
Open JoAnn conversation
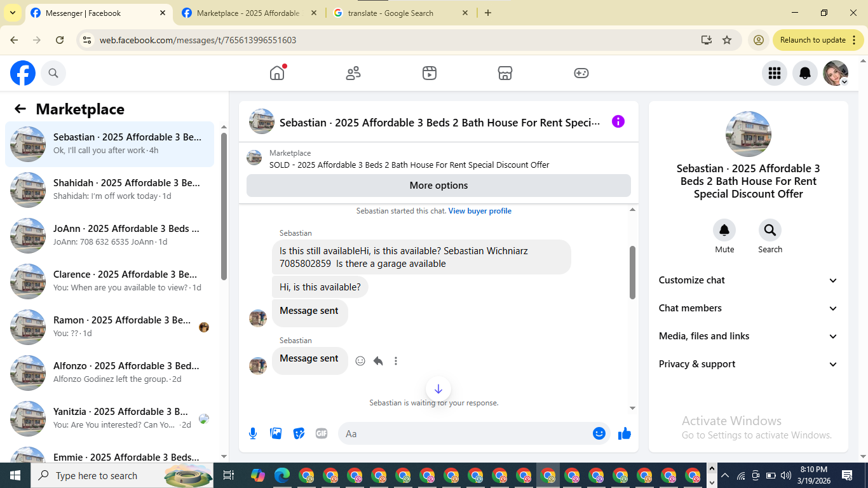[x=109, y=236]
